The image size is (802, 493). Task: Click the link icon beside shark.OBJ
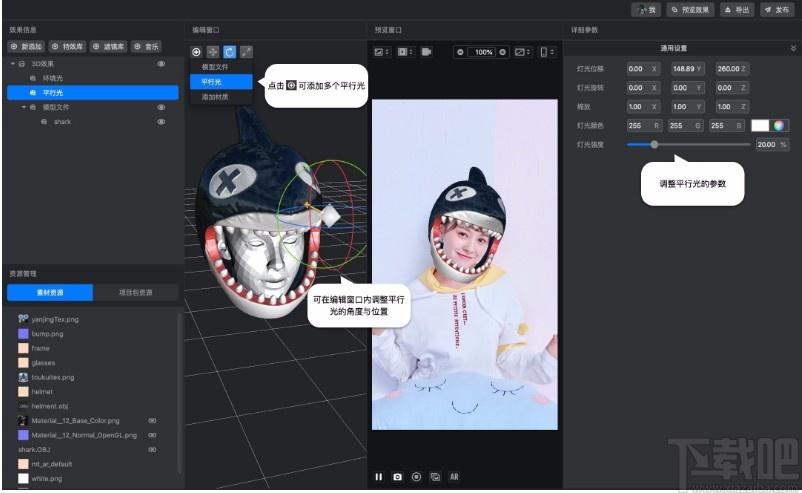(x=152, y=450)
